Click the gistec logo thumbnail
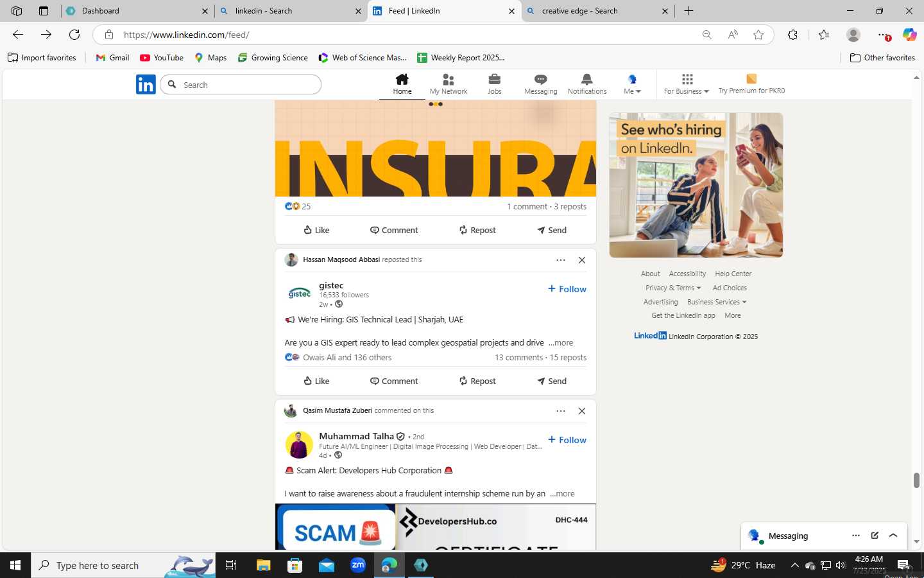Image resolution: width=924 pixels, height=578 pixels. (299, 294)
